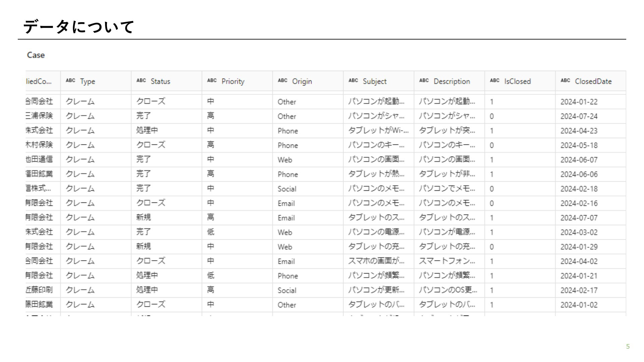Click the データについて slide title
The width and height of the screenshot is (644, 362).
pyautogui.click(x=79, y=27)
